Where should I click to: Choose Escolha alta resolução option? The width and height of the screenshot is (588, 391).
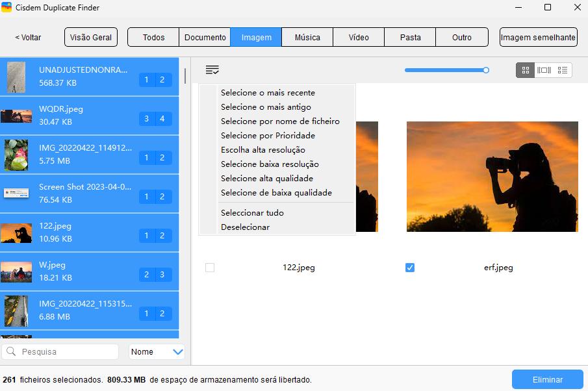pos(264,149)
